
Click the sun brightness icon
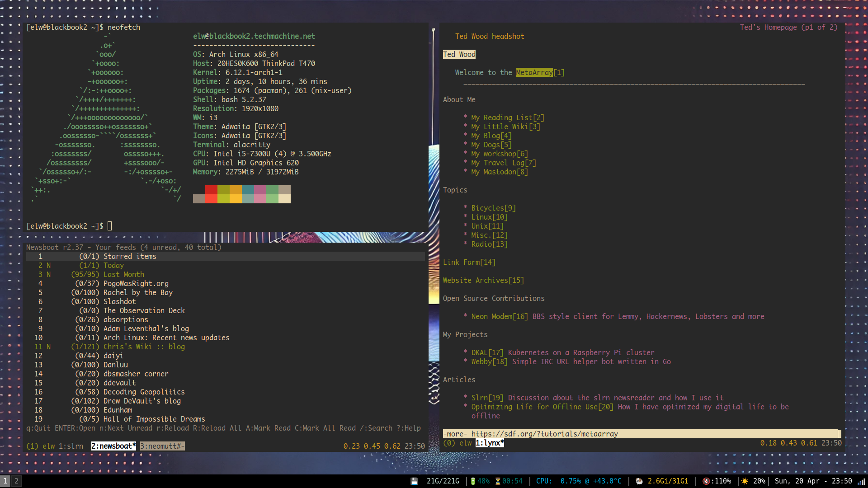(x=745, y=481)
